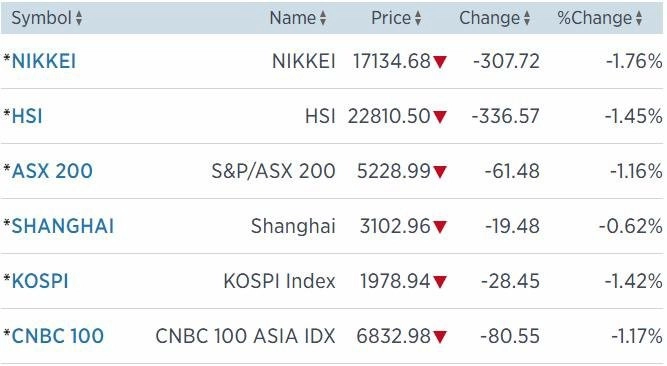Click the red down arrow beside HSI price
The image size is (667, 366).
click(x=440, y=117)
